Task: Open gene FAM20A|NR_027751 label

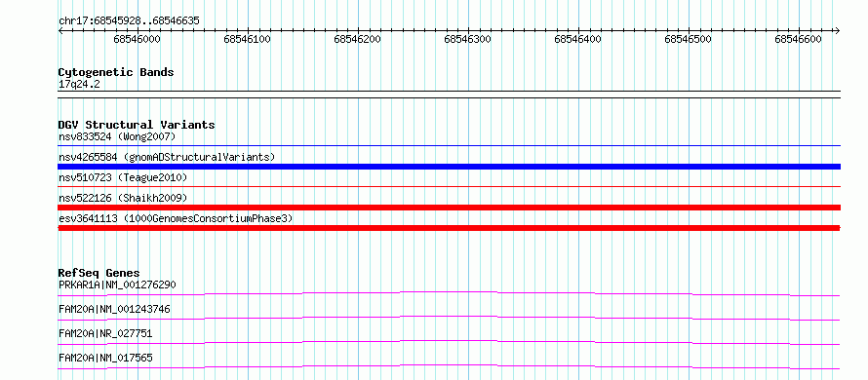Action: 105,333
